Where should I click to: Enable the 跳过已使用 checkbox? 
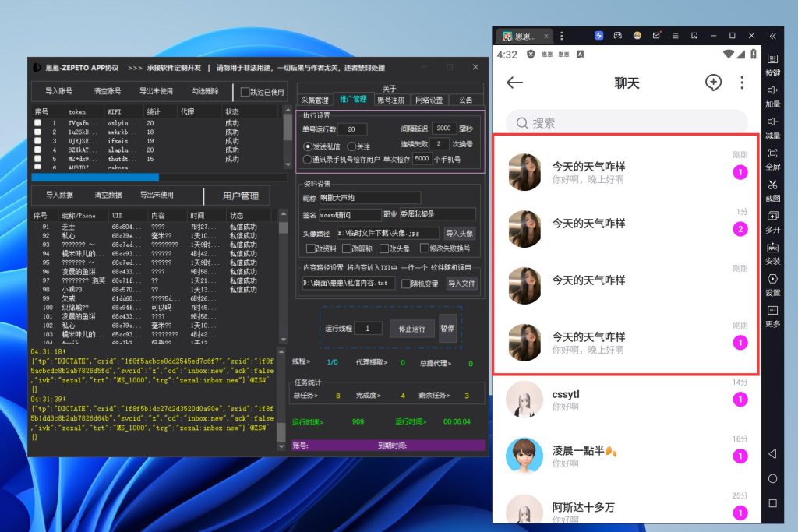[x=245, y=92]
